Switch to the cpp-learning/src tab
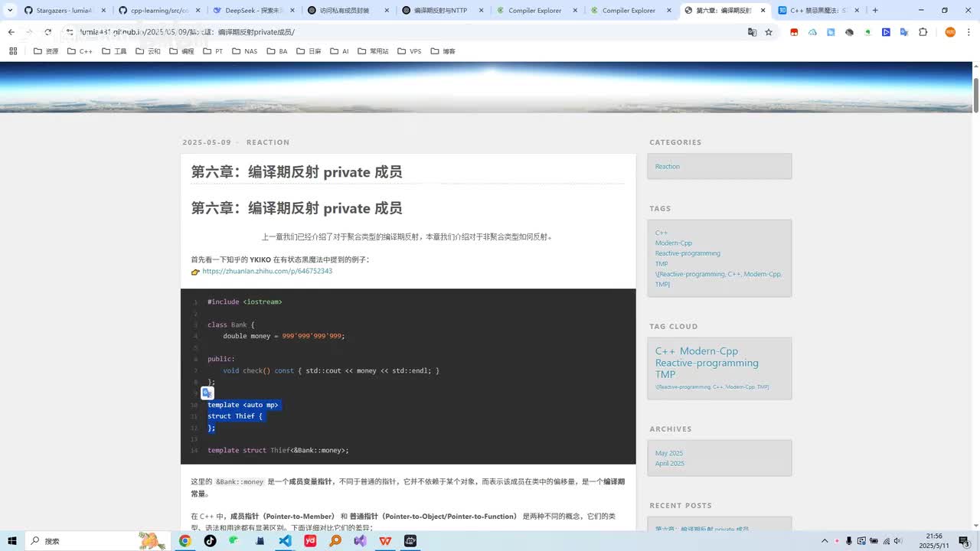The height and width of the screenshot is (551, 980). [x=158, y=11]
